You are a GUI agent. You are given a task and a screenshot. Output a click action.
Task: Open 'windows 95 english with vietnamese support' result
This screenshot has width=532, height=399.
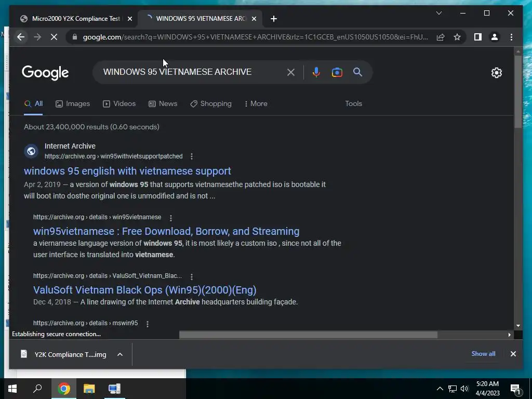point(127,171)
